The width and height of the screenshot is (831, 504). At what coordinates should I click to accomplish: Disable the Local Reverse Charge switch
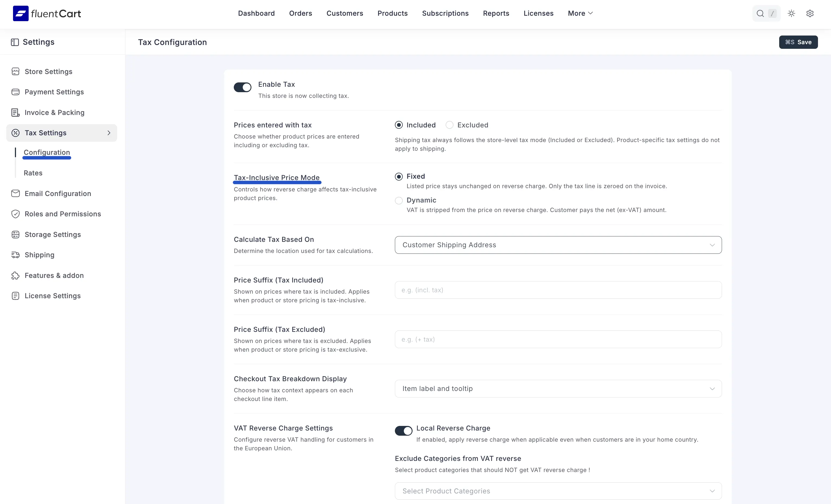(404, 431)
